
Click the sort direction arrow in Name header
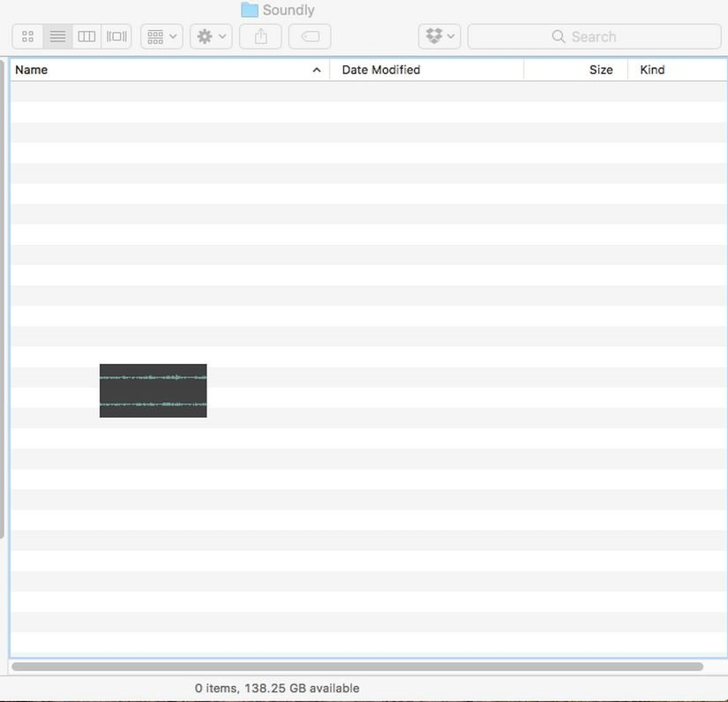click(x=317, y=70)
